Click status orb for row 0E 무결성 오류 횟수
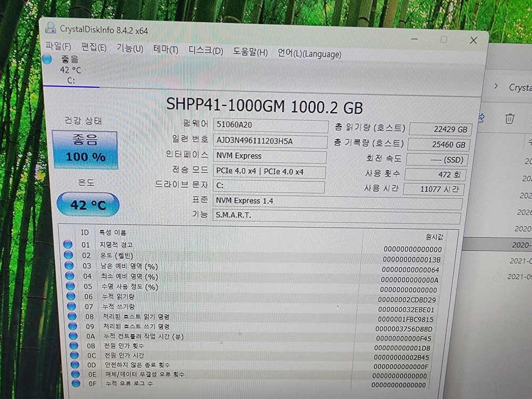Image resolution: width=532 pixels, height=399 pixels. point(76,374)
